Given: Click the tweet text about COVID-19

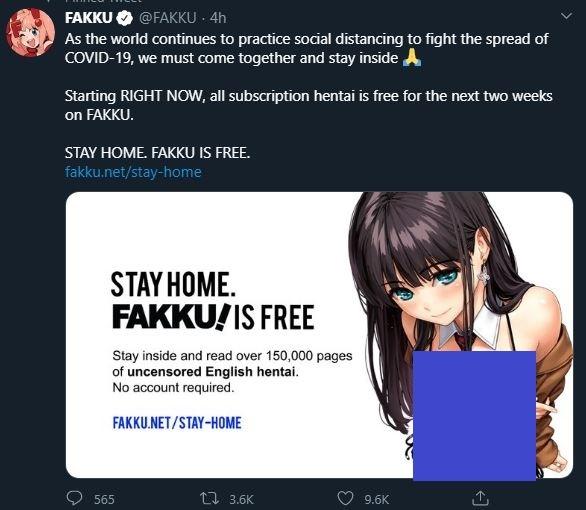Looking at the screenshot, I should pos(308,49).
